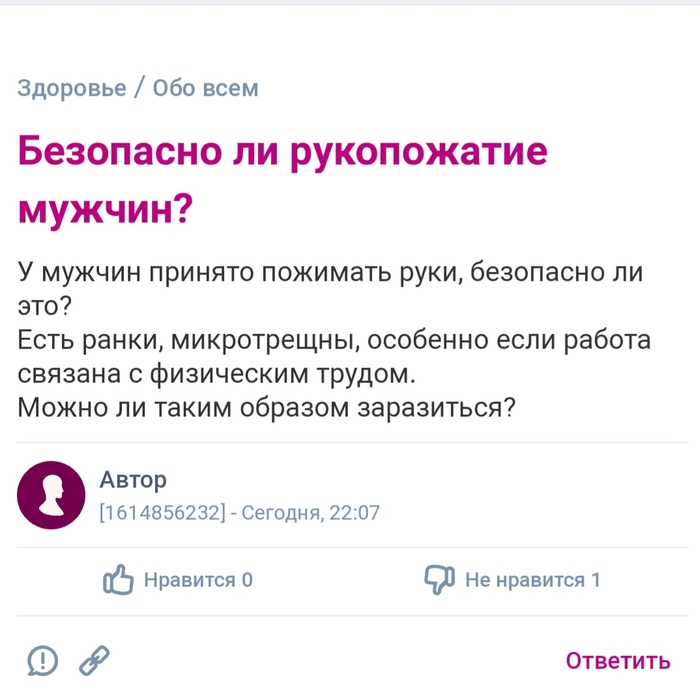The image size is (700, 700).
Task: Copy the post link via chain icon
Action: click(94, 660)
